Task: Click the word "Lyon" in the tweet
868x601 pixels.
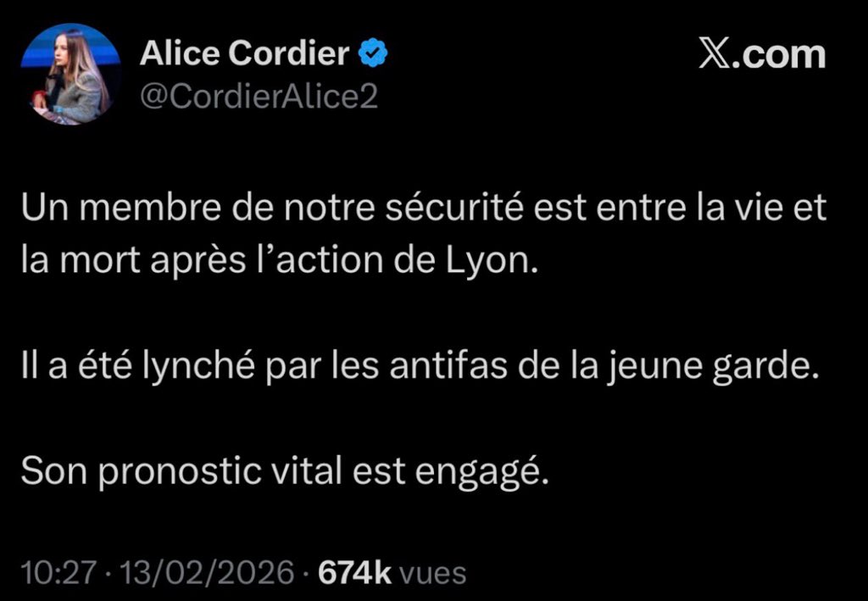Action: click(x=487, y=262)
